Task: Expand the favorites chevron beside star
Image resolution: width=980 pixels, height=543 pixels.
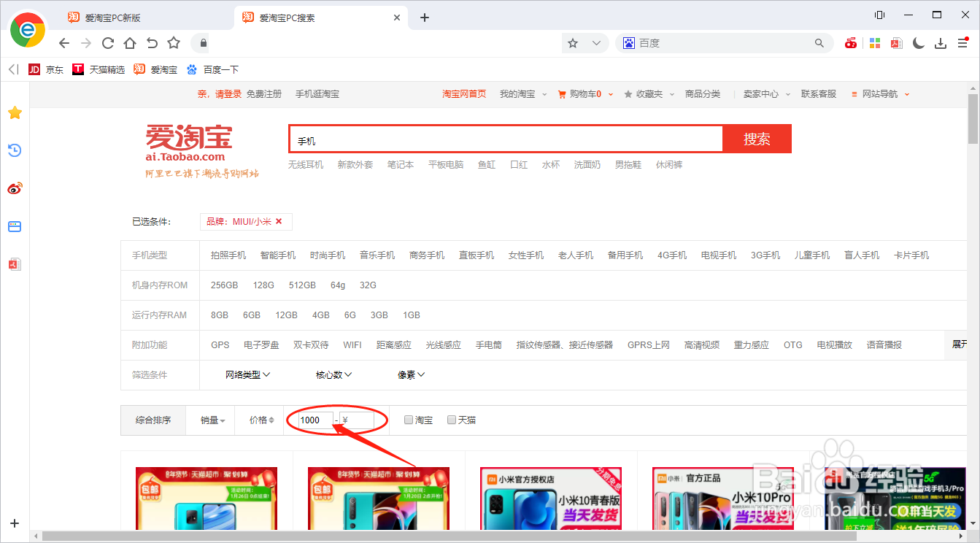Action: 596,43
